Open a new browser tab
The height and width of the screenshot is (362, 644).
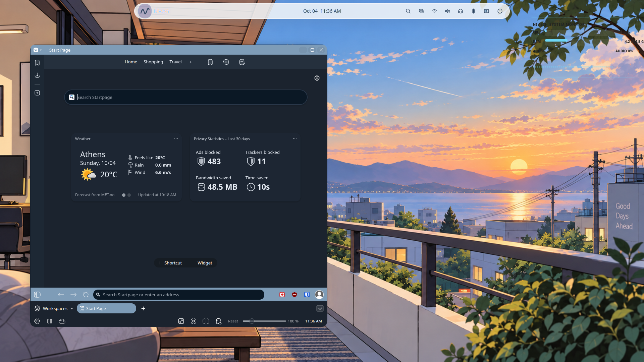[143, 308]
